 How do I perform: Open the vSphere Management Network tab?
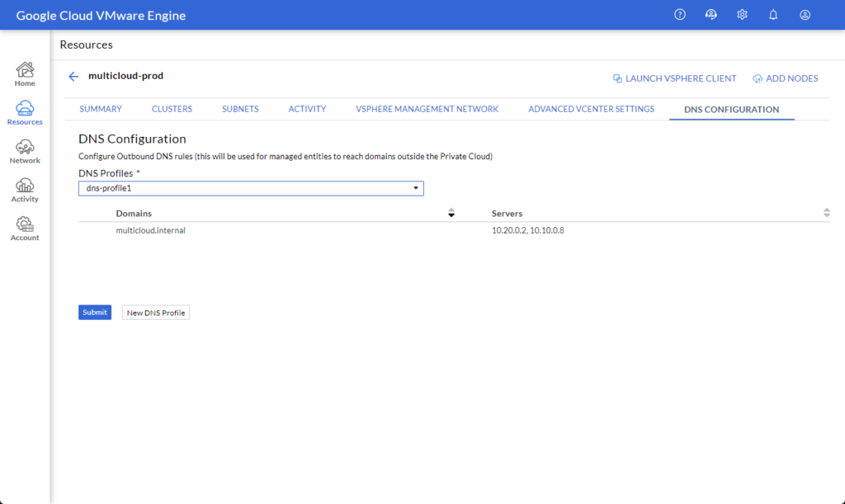tap(427, 109)
